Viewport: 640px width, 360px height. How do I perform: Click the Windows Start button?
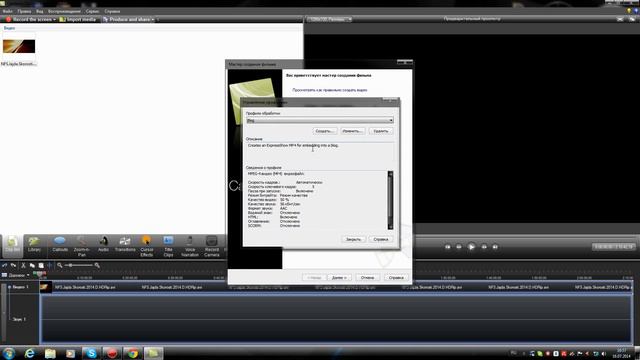[9, 353]
